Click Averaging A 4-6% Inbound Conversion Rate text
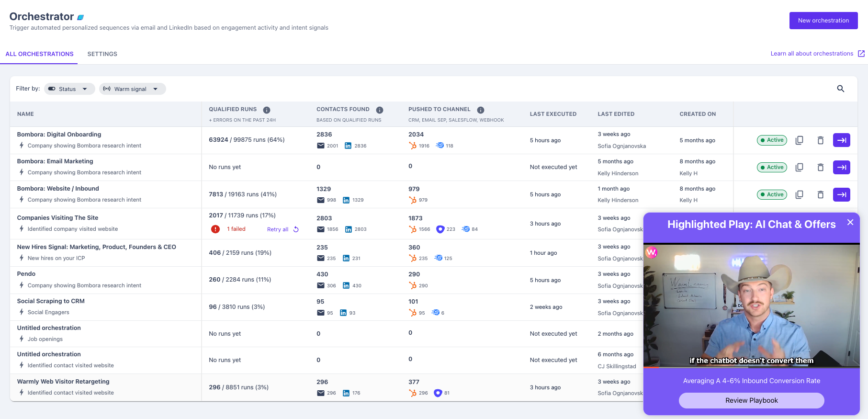This screenshot has height=419, width=868. click(x=751, y=381)
